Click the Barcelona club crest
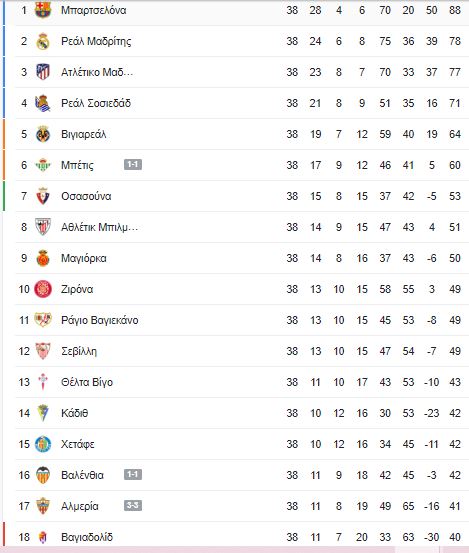The image size is (469, 553). point(43,10)
